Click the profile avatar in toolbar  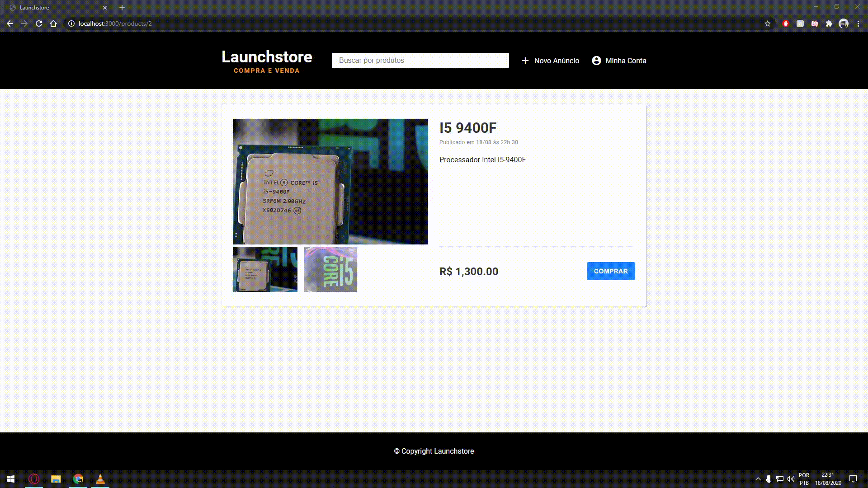pyautogui.click(x=844, y=23)
